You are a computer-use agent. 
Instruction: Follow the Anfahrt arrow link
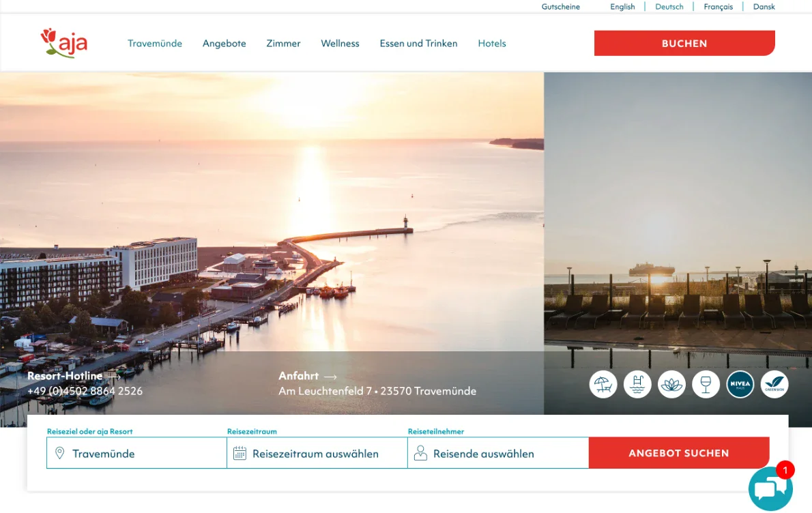coord(308,377)
